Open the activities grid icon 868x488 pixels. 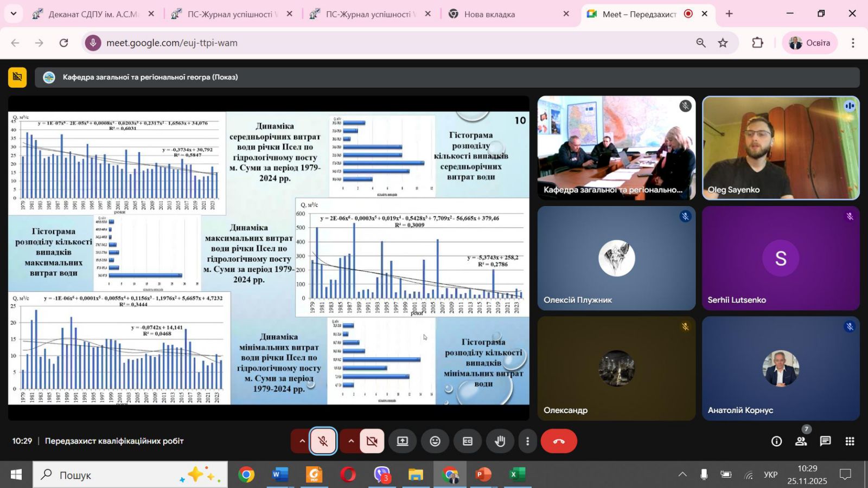[x=850, y=441]
